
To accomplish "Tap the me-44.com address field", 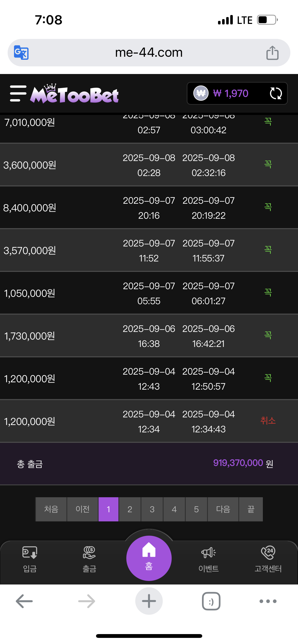I will coord(149,53).
